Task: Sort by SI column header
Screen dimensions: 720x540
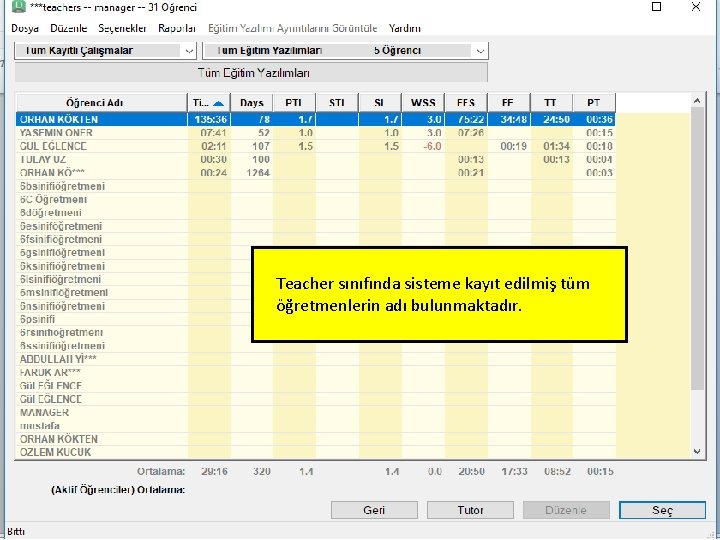Action: click(380, 103)
